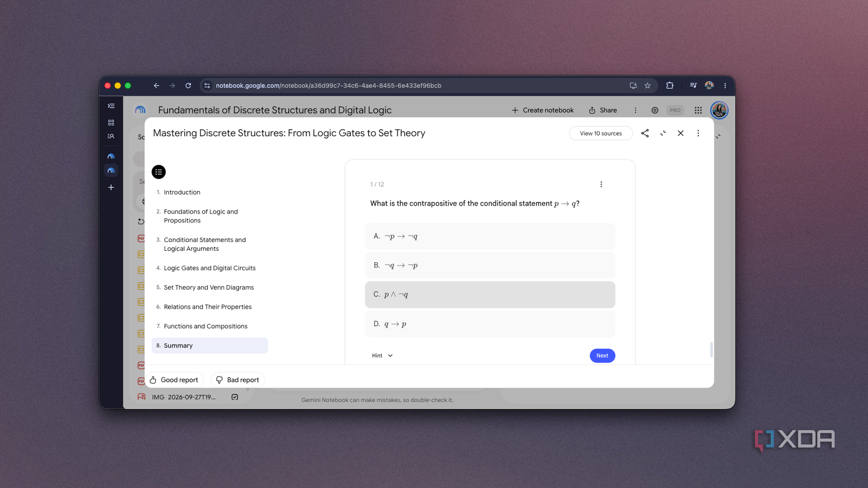Click the browser address bar URL

(x=328, y=86)
